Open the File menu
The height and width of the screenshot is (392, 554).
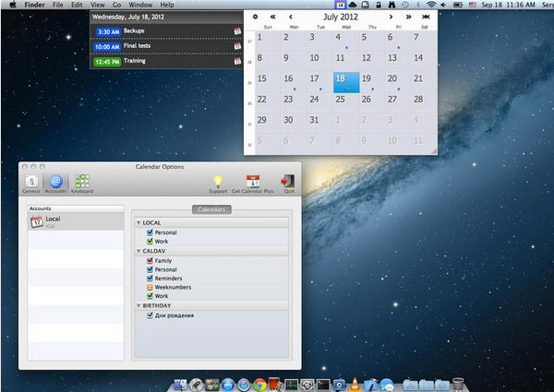57,5
